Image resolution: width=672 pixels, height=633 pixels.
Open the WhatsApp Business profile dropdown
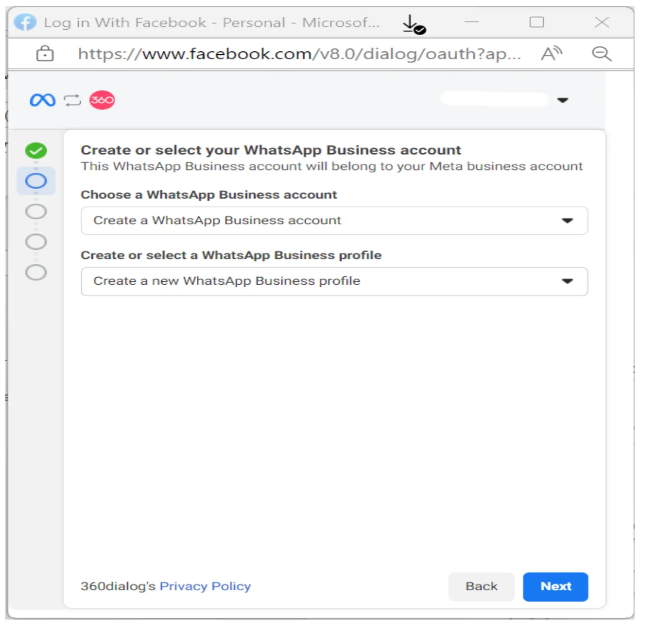(x=335, y=281)
